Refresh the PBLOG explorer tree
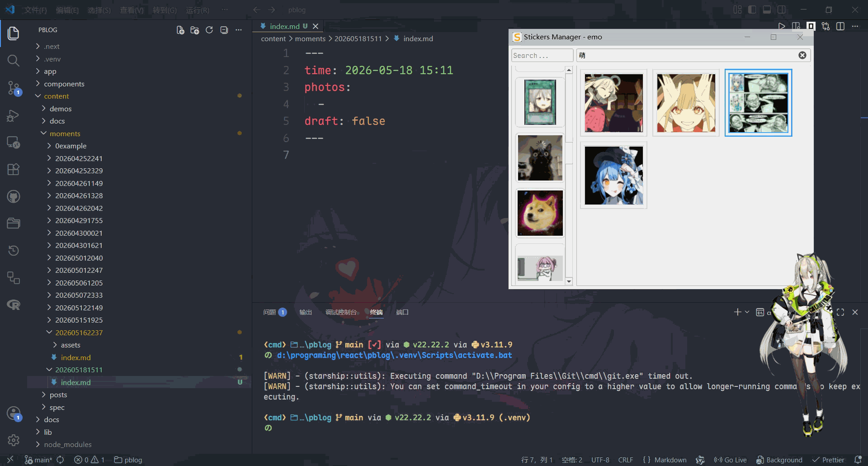Image resolution: width=868 pixels, height=466 pixels. pyautogui.click(x=209, y=30)
